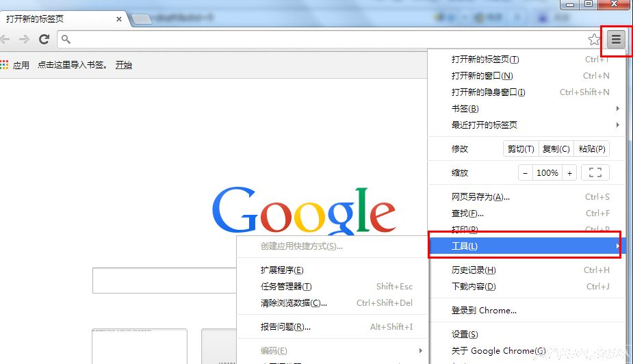
Task: Minimize the Chrome window
Action: point(569,4)
